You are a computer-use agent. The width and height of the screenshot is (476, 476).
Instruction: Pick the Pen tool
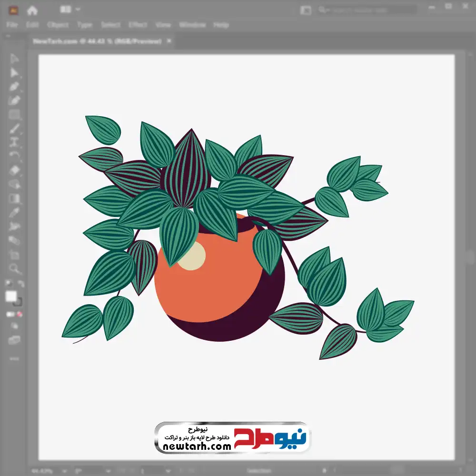(14, 87)
